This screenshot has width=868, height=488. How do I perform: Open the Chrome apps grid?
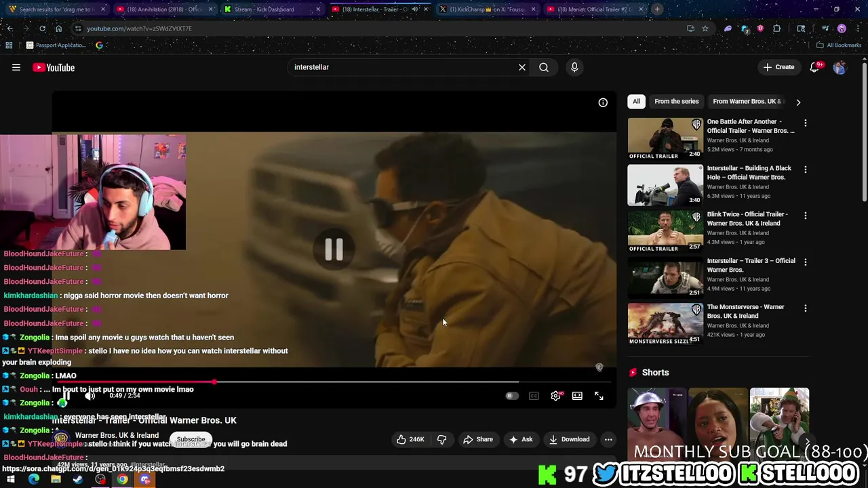click(9, 45)
